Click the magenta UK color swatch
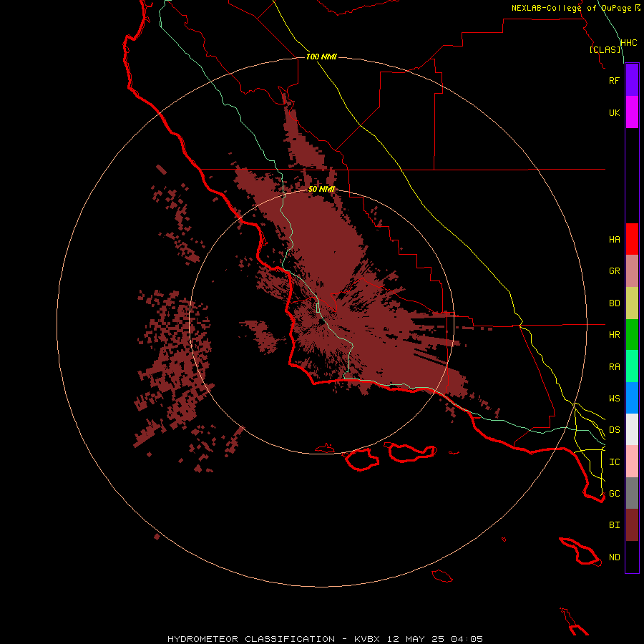Screen dimensions: 644x644 (632, 112)
